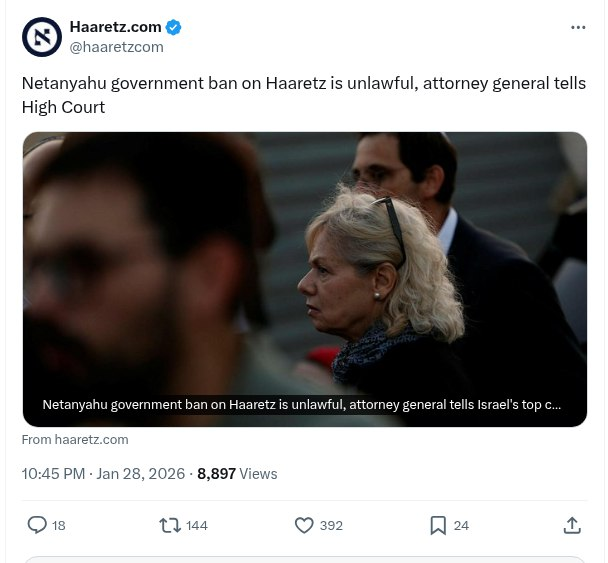This screenshot has height=563, width=608.
Task: Click the 144 reposts count
Action: coord(197,526)
